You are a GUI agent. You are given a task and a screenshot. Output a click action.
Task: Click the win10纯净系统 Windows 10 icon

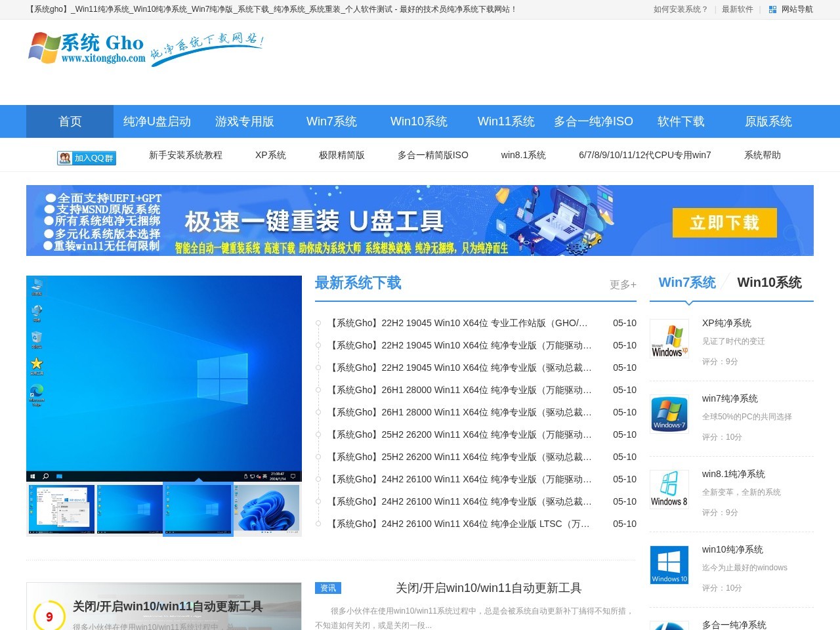click(669, 565)
